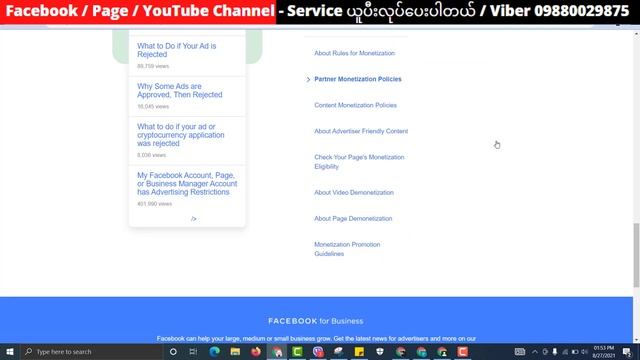The width and height of the screenshot is (640, 360).
Task: Switch to the active Chrome window in taskbar
Action: click(277, 352)
